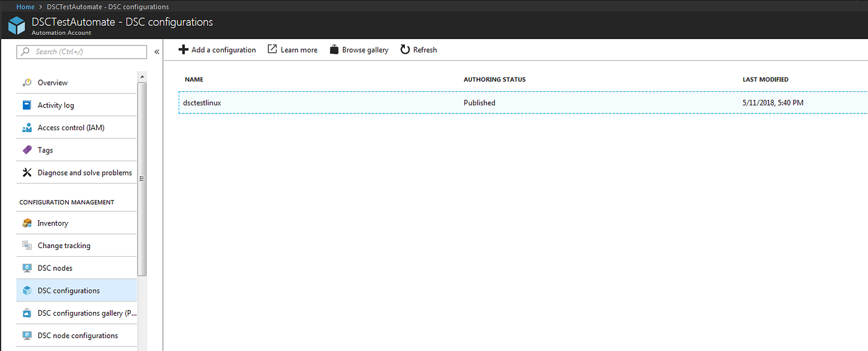868x351 pixels.
Task: Open Diagnose and solve problems
Action: pos(76,172)
